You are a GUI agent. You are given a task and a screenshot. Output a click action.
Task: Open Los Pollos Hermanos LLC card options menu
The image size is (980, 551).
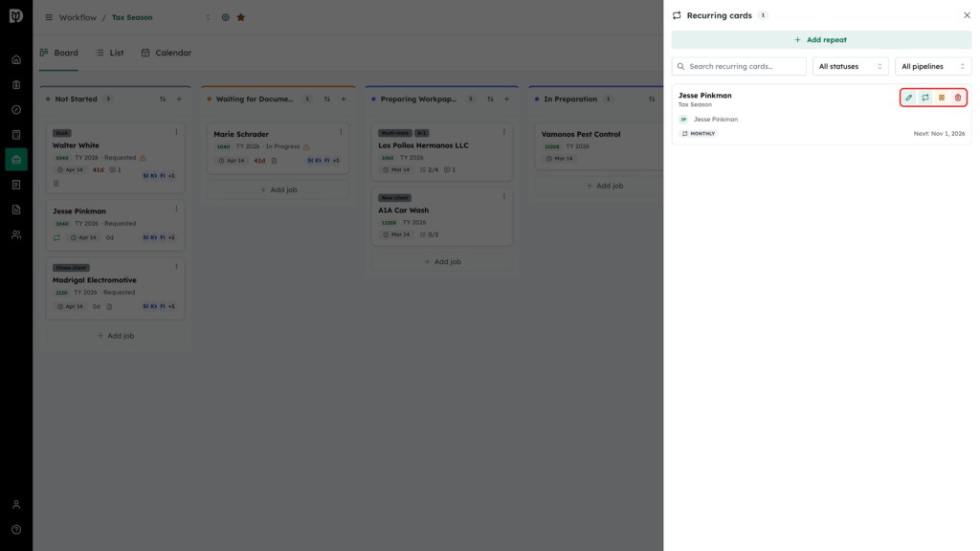503,132
